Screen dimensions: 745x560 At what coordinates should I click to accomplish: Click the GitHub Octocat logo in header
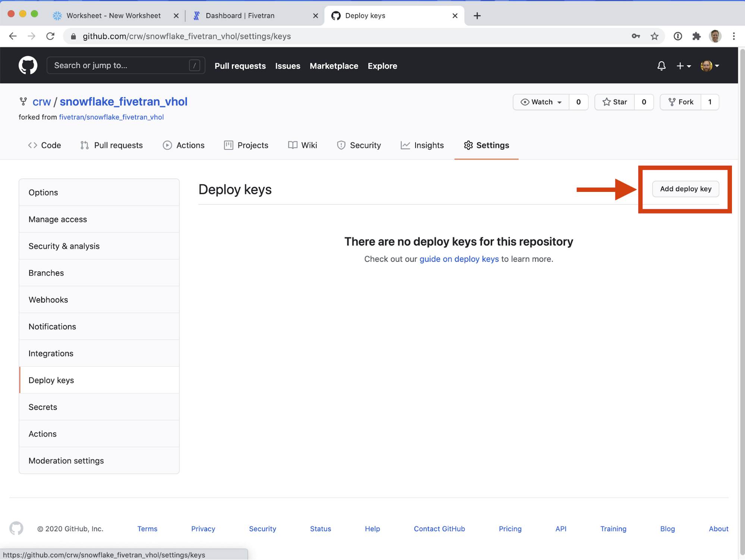point(28,66)
